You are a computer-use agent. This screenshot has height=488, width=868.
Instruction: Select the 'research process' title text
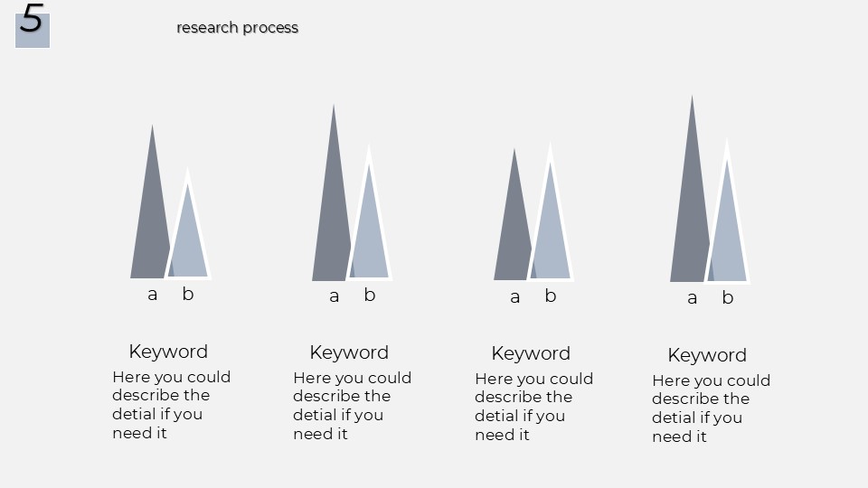[x=238, y=28]
